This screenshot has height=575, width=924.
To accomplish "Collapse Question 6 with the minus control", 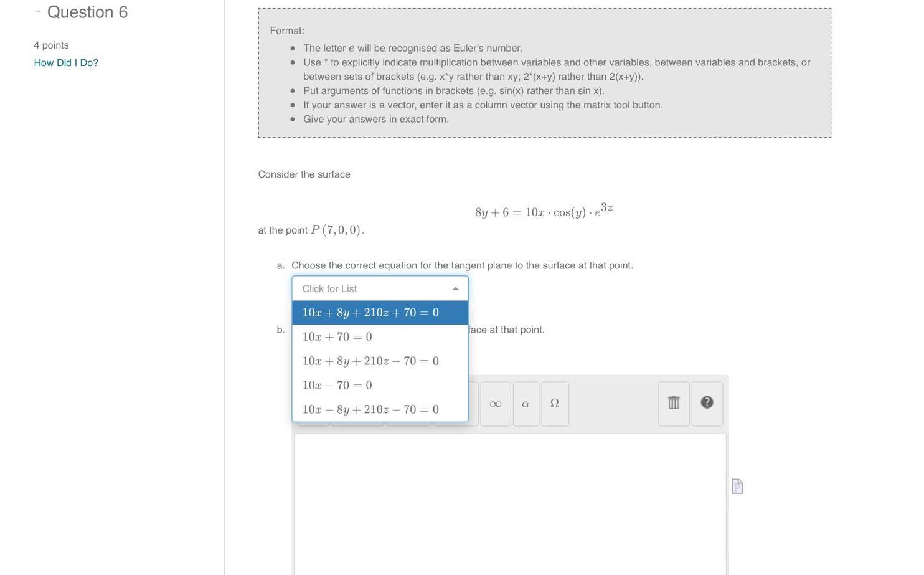I will [39, 10].
